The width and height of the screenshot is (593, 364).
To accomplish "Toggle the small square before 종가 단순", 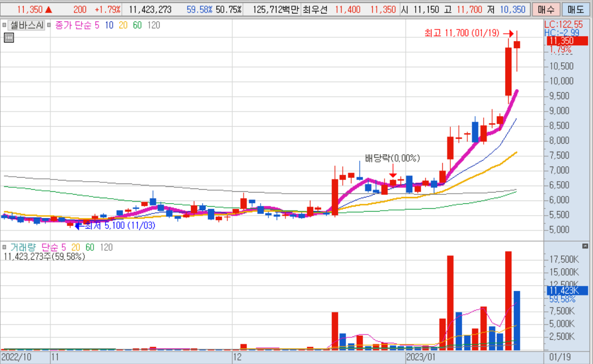I will coord(49,25).
